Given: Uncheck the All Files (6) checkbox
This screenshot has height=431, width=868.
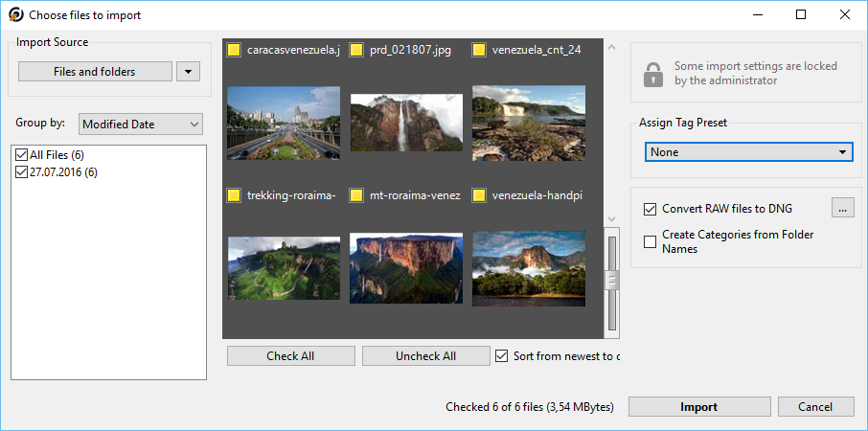Looking at the screenshot, I should (22, 155).
